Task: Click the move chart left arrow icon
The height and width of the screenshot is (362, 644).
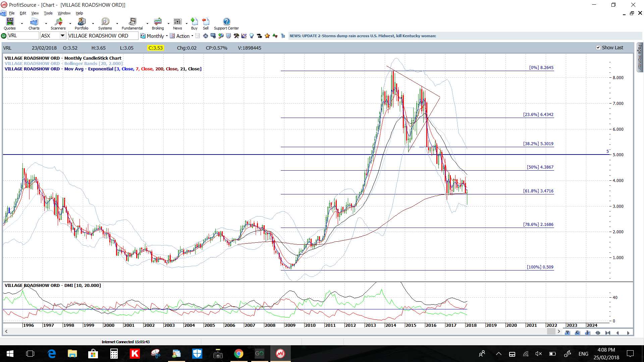Action: point(618,333)
